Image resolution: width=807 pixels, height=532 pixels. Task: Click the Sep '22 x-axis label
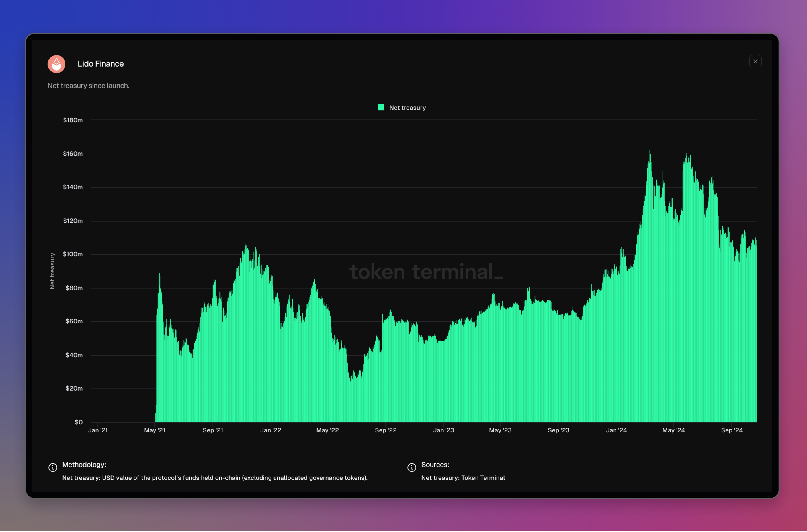pyautogui.click(x=386, y=430)
